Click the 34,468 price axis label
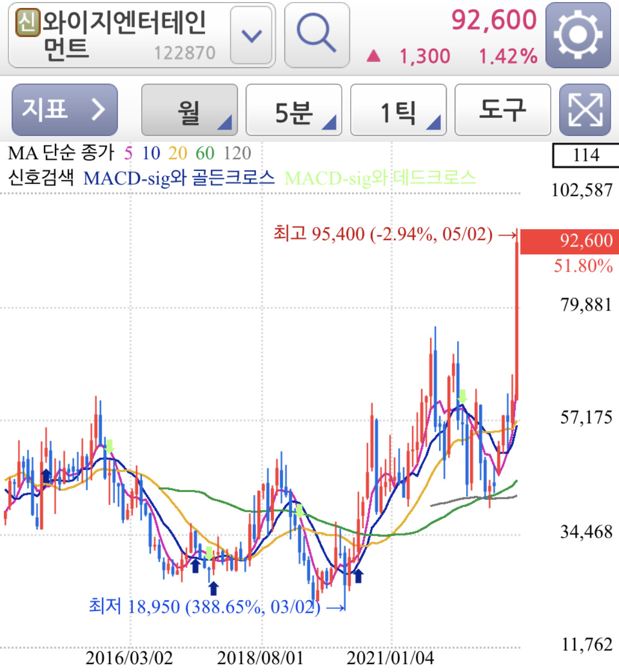The image size is (619, 672). (x=586, y=532)
